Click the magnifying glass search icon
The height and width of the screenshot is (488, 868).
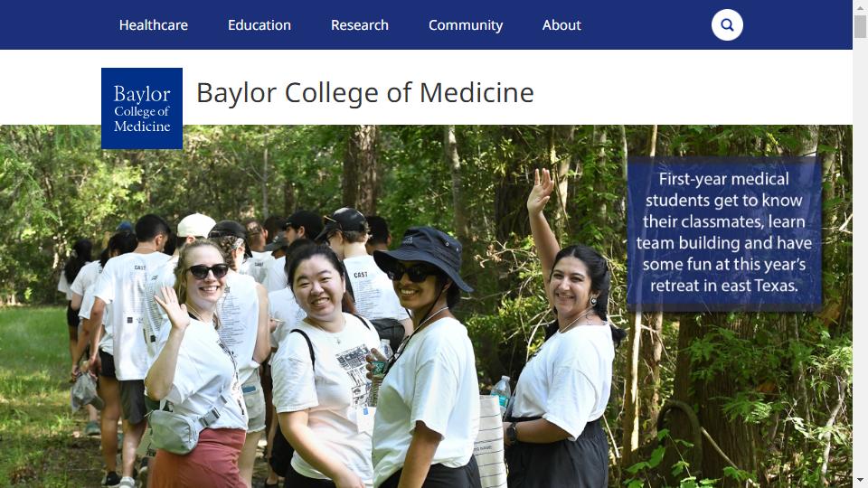(x=727, y=25)
